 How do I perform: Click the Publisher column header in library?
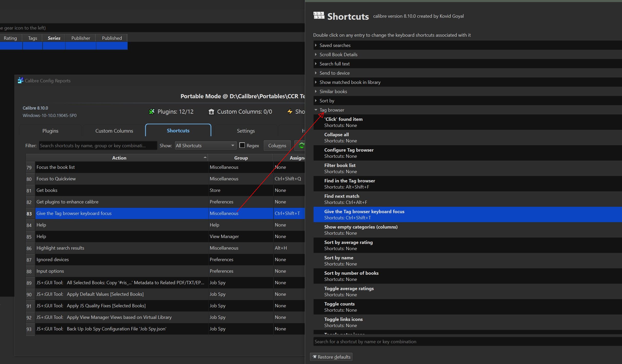click(81, 38)
